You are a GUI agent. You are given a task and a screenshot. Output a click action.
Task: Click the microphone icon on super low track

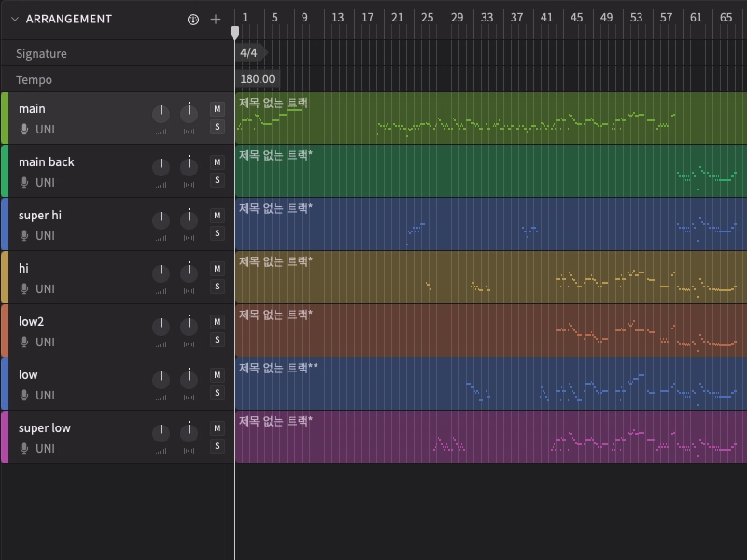(x=24, y=449)
